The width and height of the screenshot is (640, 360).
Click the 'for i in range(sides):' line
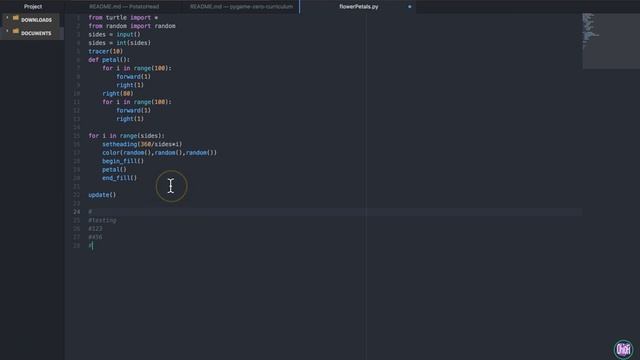point(127,136)
